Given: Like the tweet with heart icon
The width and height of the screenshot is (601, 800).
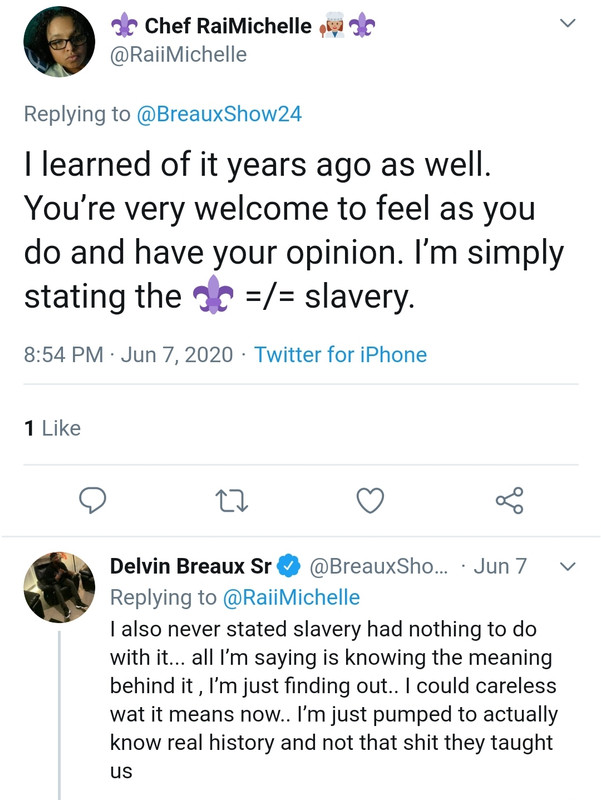Looking at the screenshot, I should 371,498.
